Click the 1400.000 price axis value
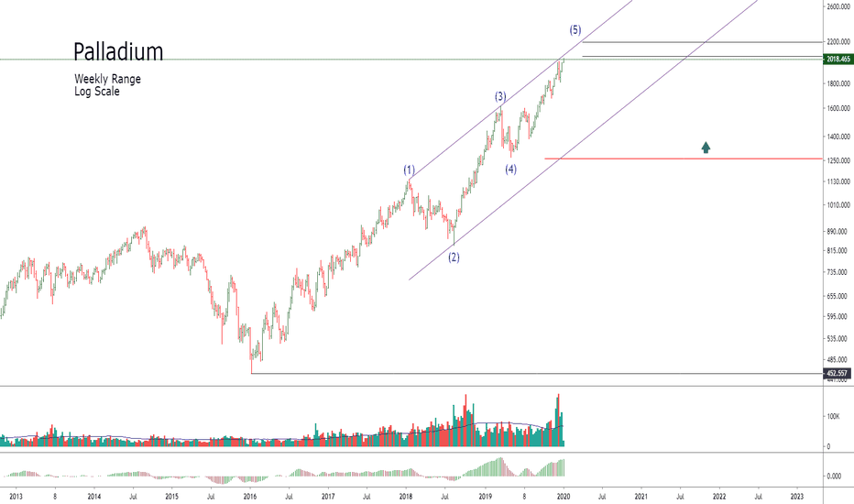Viewport: 854px width, 504px height. [x=838, y=137]
